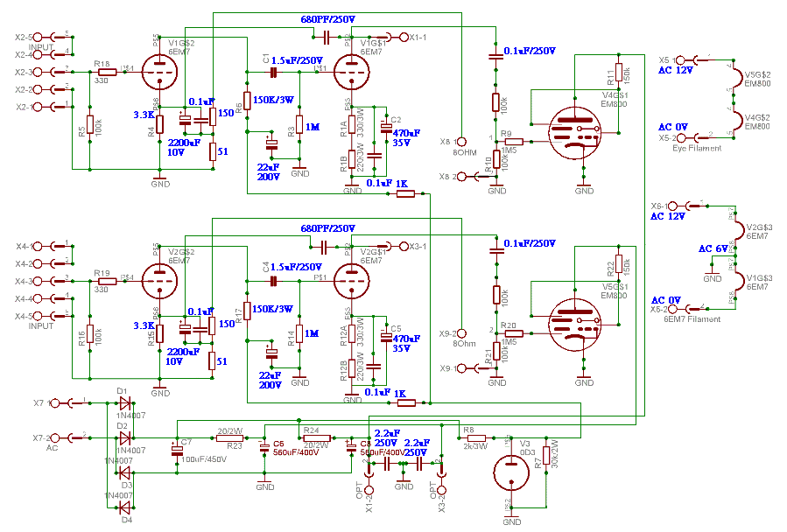Select the 6EM7 Filament label text

coord(692,319)
